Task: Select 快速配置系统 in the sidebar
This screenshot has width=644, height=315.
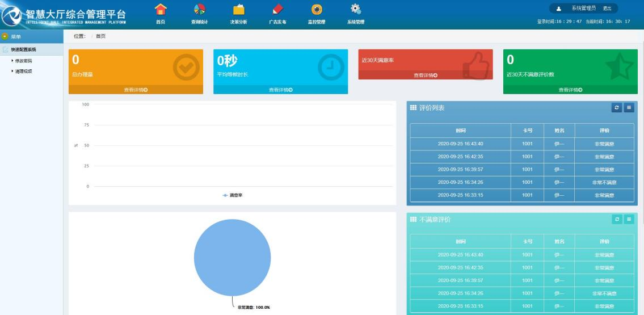Action: click(23, 49)
